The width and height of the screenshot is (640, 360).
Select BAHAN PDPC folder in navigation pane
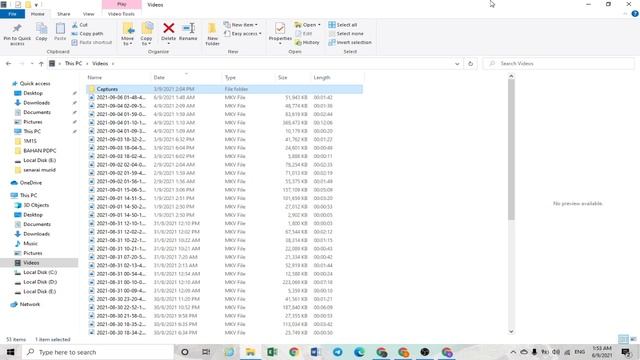pyautogui.click(x=40, y=151)
